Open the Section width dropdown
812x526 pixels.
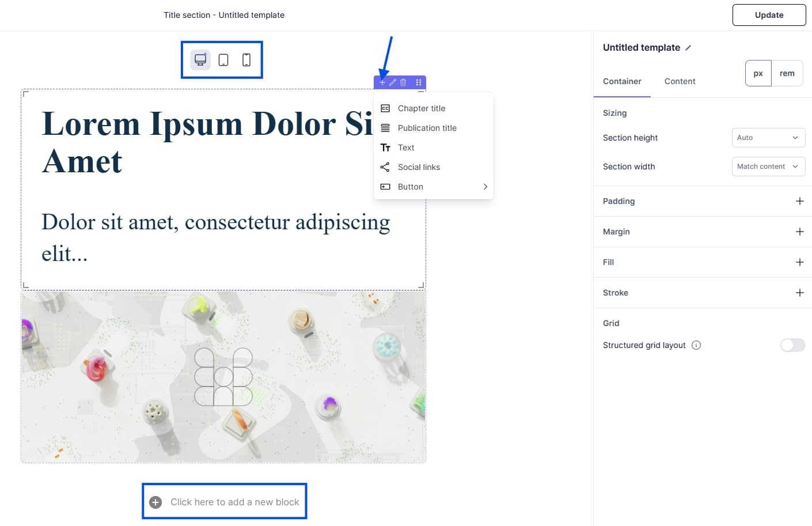768,166
